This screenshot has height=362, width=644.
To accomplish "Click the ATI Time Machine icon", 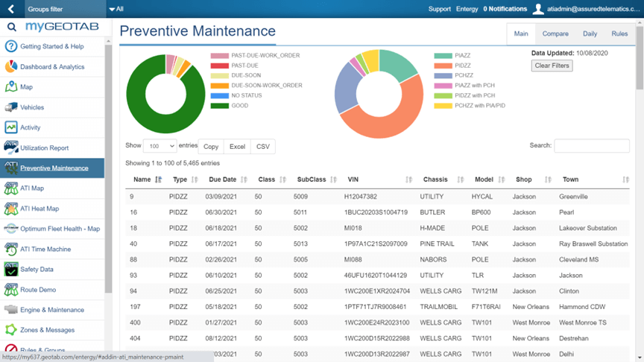I will pos(11,249).
